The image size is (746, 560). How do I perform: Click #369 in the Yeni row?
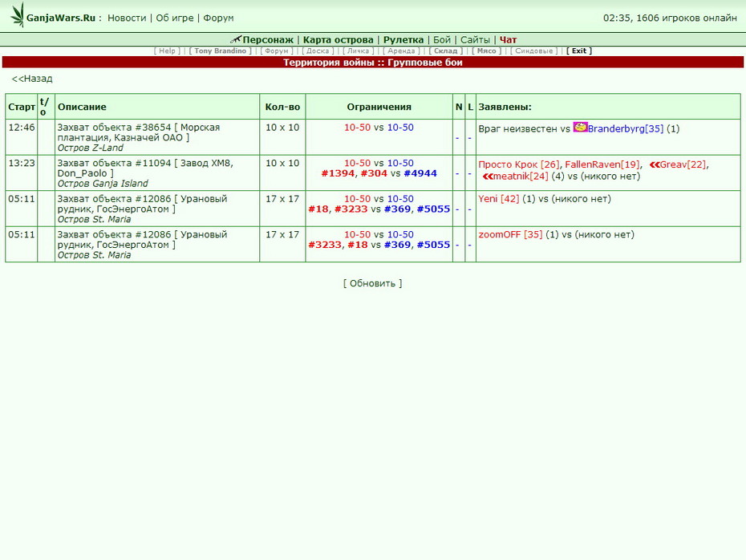[397, 209]
